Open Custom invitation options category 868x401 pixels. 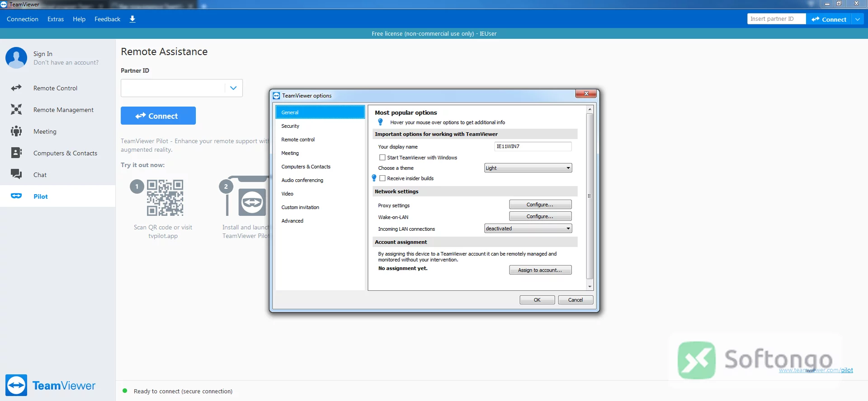tap(320, 207)
